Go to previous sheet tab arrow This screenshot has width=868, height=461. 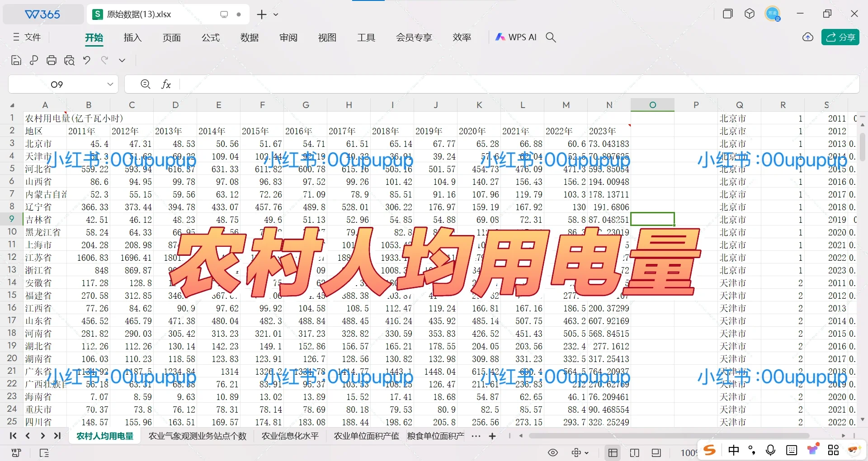point(28,436)
